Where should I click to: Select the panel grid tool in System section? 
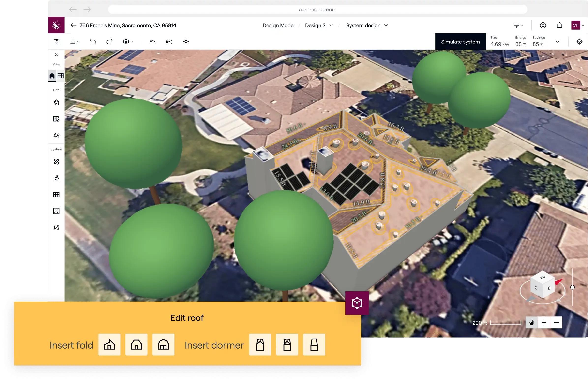click(x=56, y=195)
